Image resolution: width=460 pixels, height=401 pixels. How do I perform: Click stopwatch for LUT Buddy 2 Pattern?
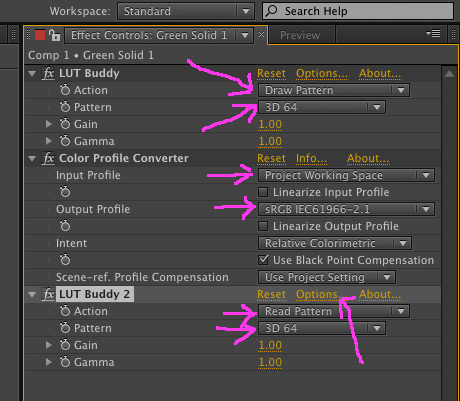click(65, 328)
